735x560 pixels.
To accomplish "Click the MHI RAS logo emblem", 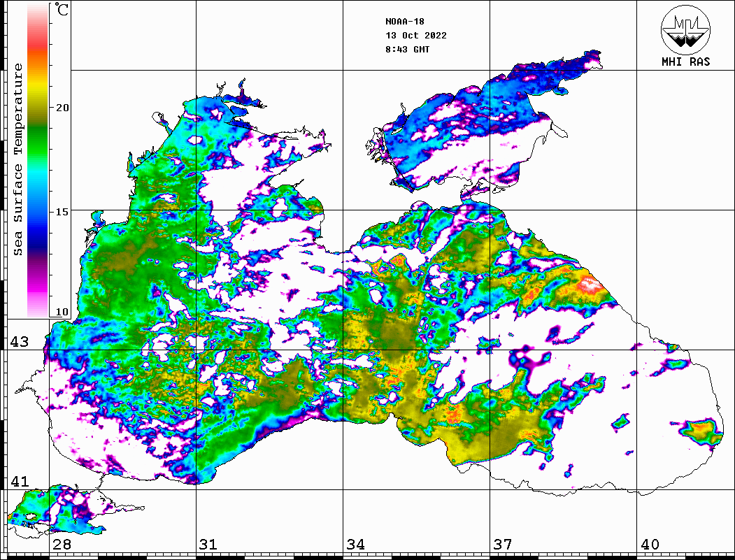I will click(686, 29).
